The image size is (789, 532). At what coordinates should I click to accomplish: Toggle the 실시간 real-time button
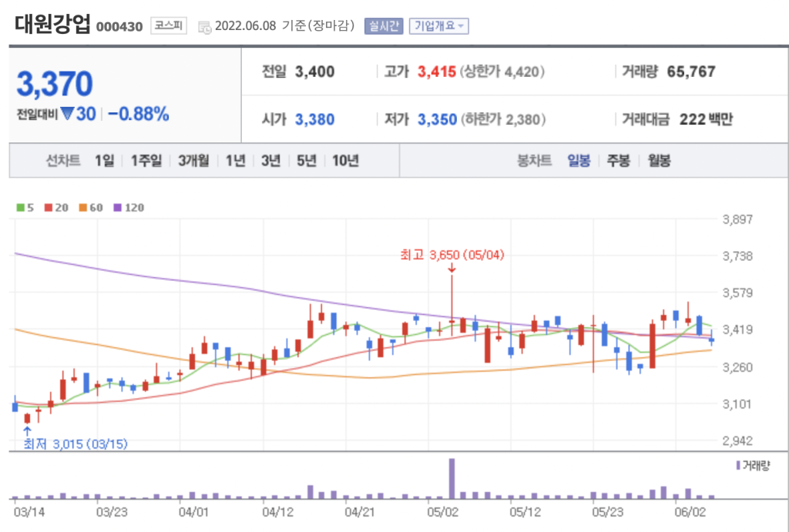coord(383,26)
